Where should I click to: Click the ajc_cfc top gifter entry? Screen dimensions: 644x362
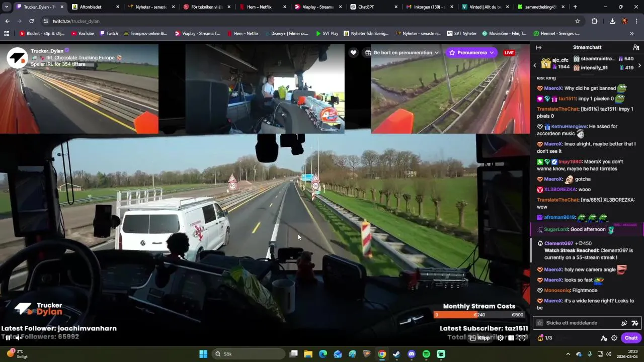(x=555, y=63)
